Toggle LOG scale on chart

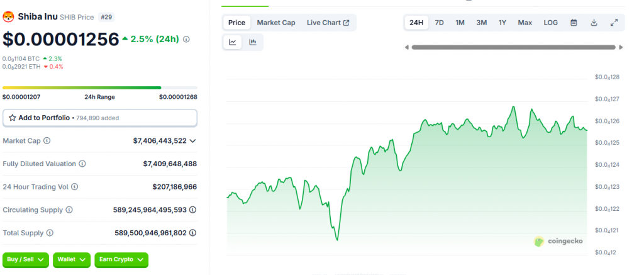551,23
